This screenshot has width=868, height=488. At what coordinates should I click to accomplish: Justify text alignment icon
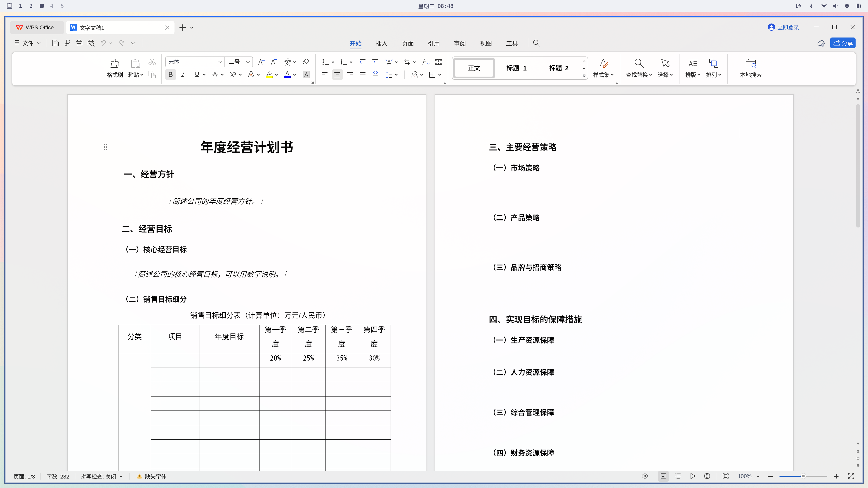pyautogui.click(x=363, y=75)
